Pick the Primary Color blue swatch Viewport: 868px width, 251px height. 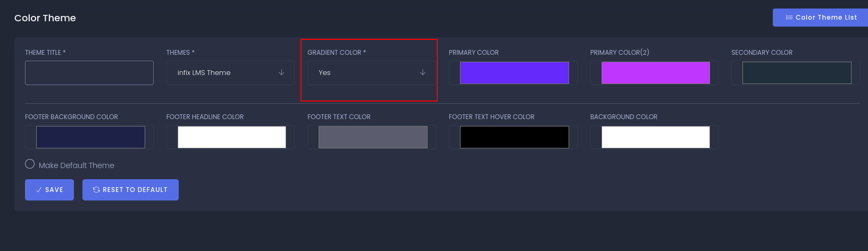coord(514,73)
